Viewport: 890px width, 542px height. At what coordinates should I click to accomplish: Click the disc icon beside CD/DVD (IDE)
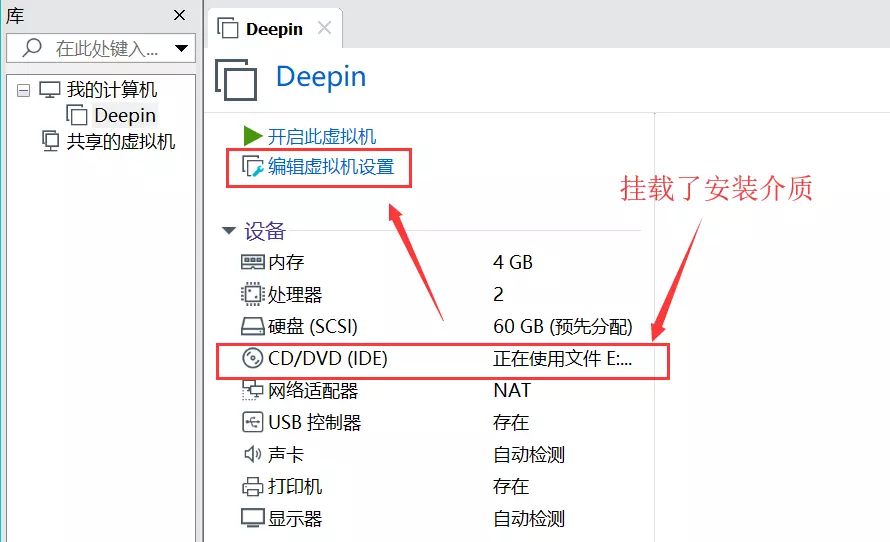coord(253,358)
